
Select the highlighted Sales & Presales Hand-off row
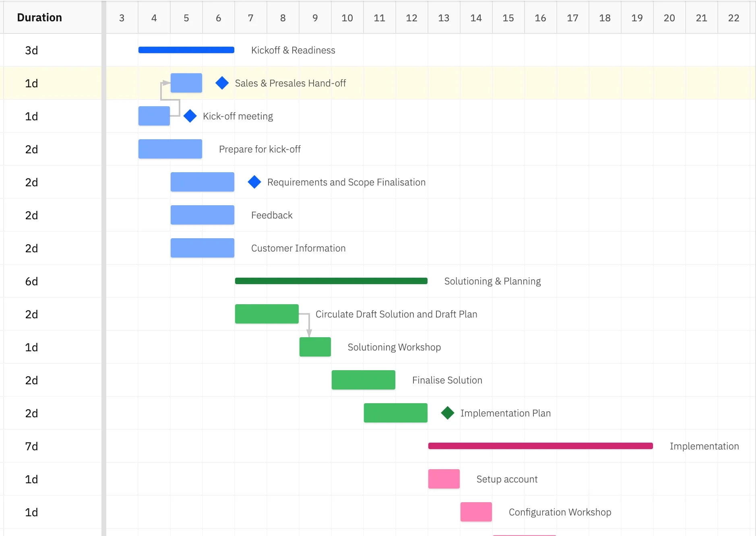click(564, 83)
